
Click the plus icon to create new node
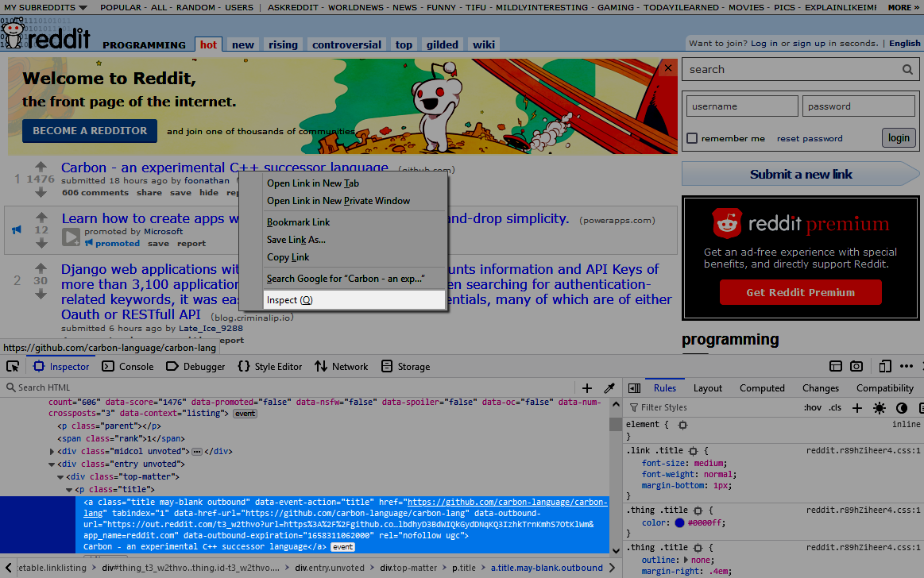[587, 388]
